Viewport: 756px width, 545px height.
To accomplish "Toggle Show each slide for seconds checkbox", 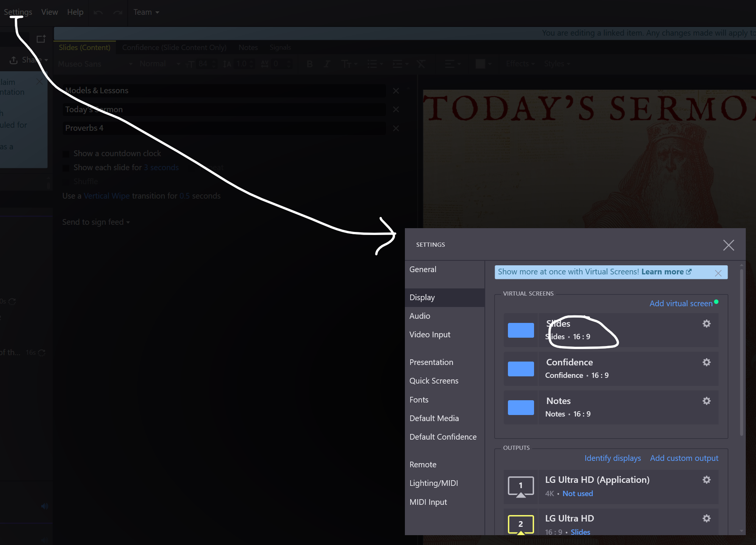I will click(66, 168).
